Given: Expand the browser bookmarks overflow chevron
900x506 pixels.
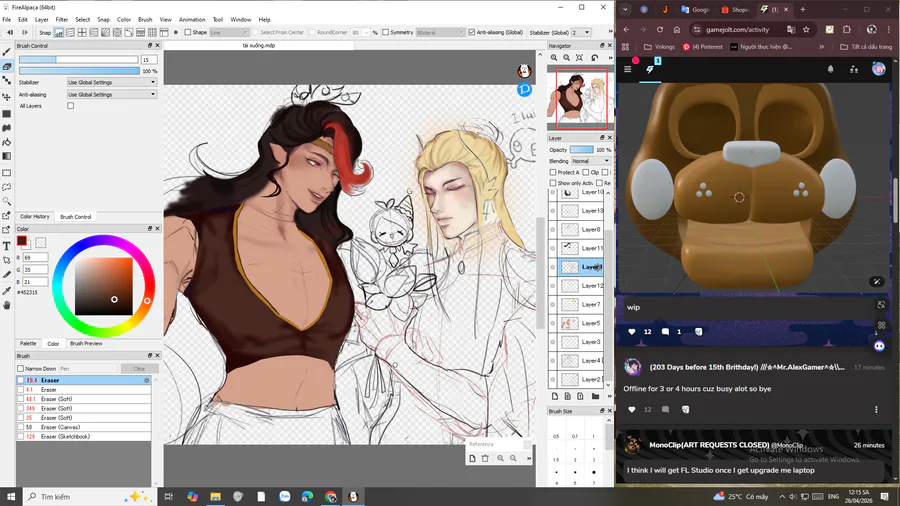Looking at the screenshot, I should click(821, 47).
